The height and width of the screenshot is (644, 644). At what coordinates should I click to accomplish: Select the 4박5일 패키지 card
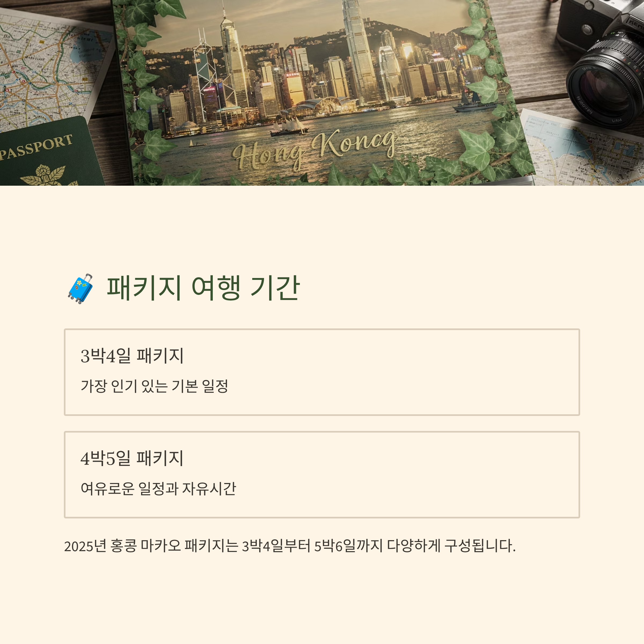pyautogui.click(x=322, y=474)
